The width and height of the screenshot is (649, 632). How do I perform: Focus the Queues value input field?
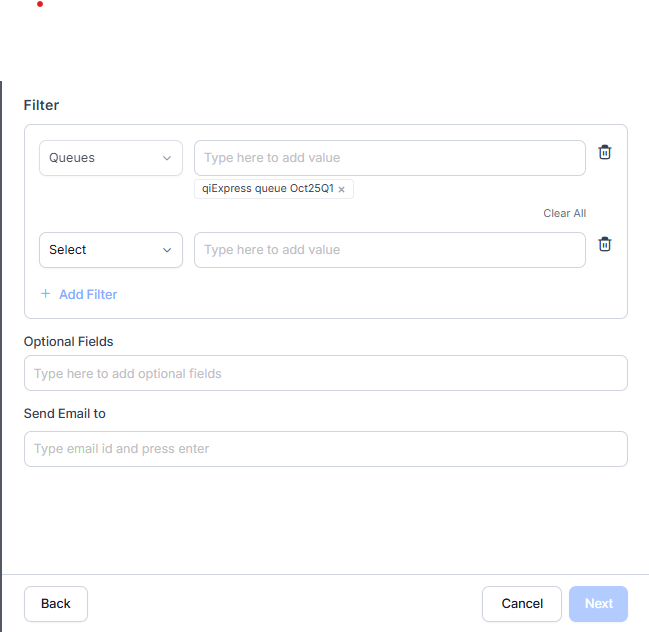[x=389, y=158]
